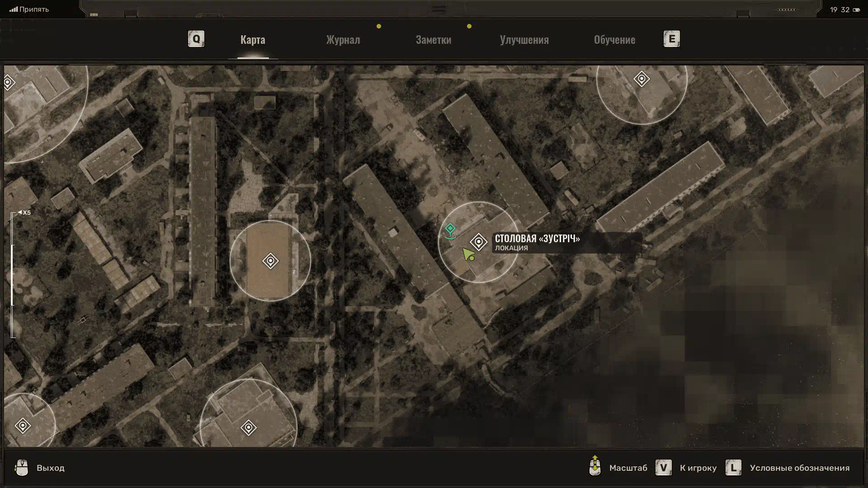Open the Заметки tab

tap(434, 40)
